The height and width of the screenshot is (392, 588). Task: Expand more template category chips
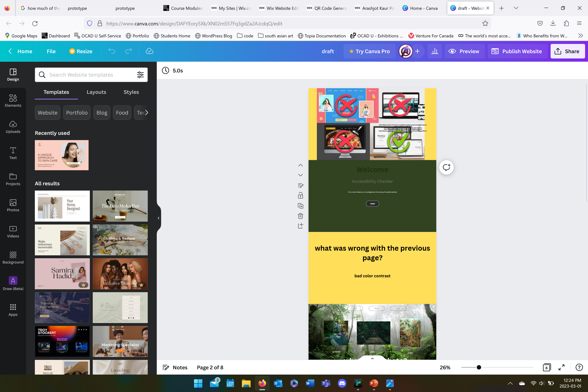pos(147,113)
